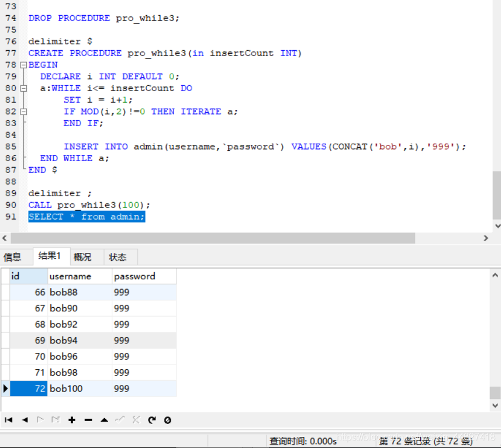Click the CALL pro_while3(100) line
The image size is (501, 448).
tap(89, 204)
